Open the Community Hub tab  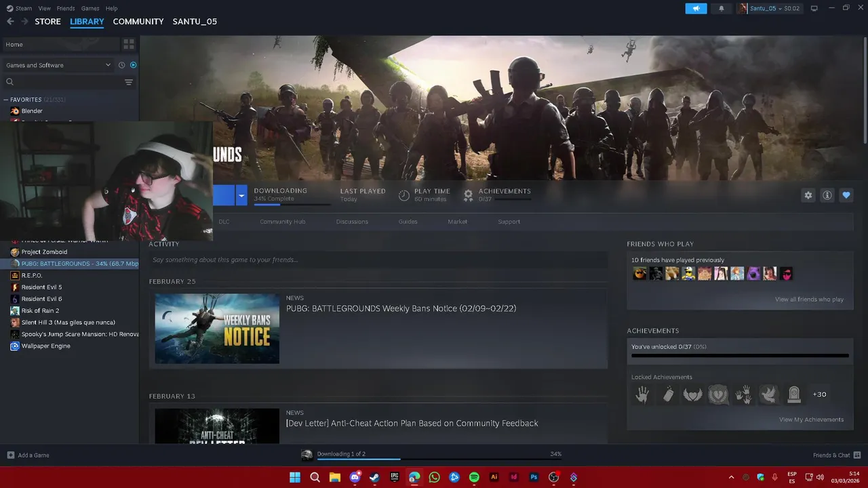pos(283,222)
